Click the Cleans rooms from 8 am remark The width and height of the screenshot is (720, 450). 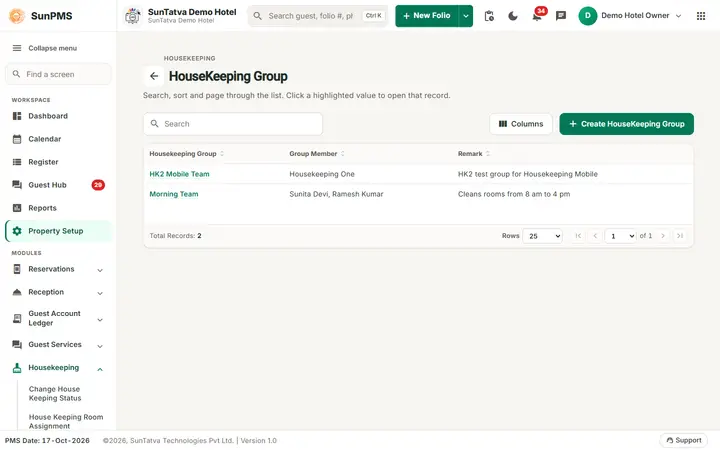click(514, 194)
